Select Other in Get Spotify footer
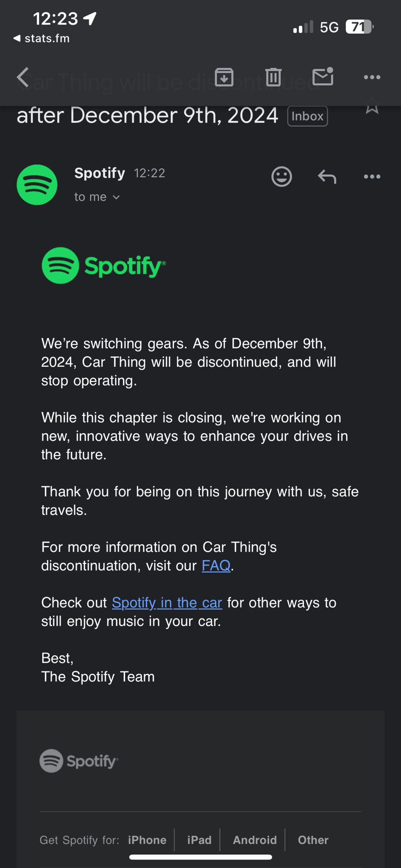 tap(313, 840)
